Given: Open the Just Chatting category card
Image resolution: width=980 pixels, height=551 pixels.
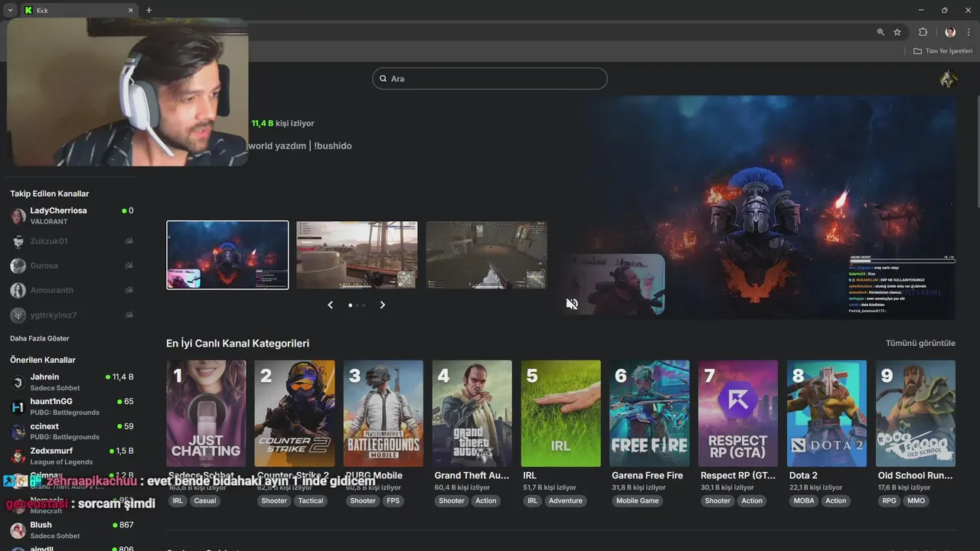Looking at the screenshot, I should (206, 413).
